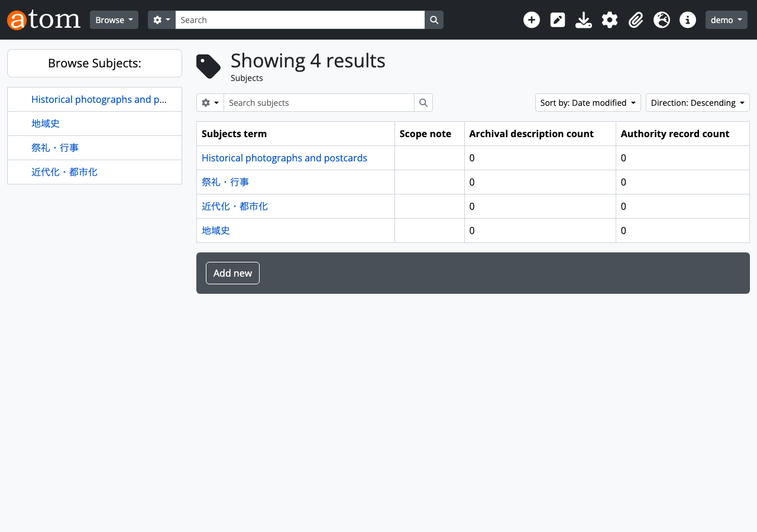Open subjects search options gear dropdown
Viewport: 757px width, 532px height.
tap(210, 102)
